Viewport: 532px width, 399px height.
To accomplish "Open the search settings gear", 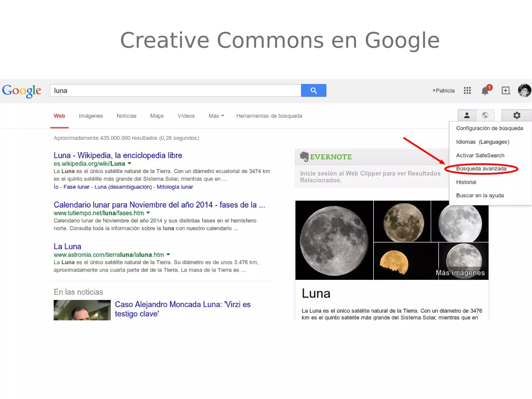I will 517,115.
